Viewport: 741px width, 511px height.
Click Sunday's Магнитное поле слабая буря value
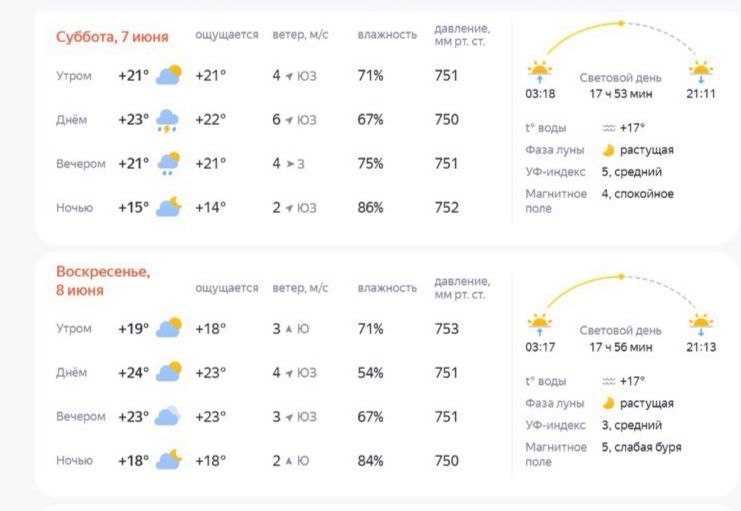coord(641,447)
